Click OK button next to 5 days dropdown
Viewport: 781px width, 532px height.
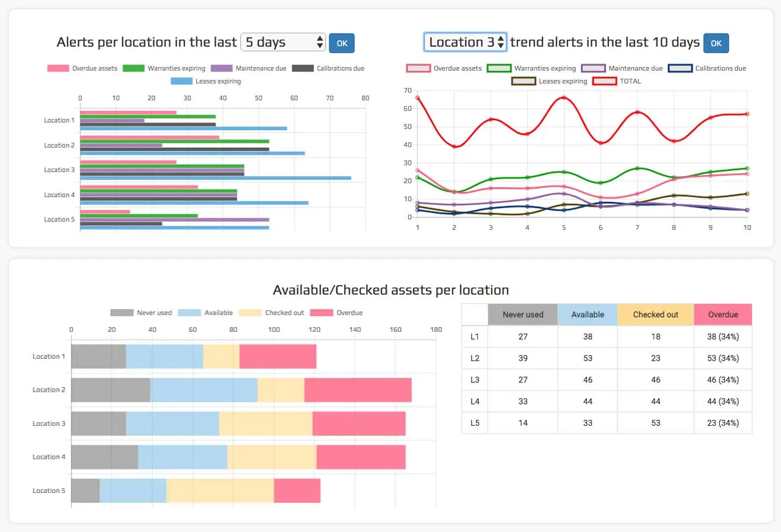pyautogui.click(x=342, y=43)
